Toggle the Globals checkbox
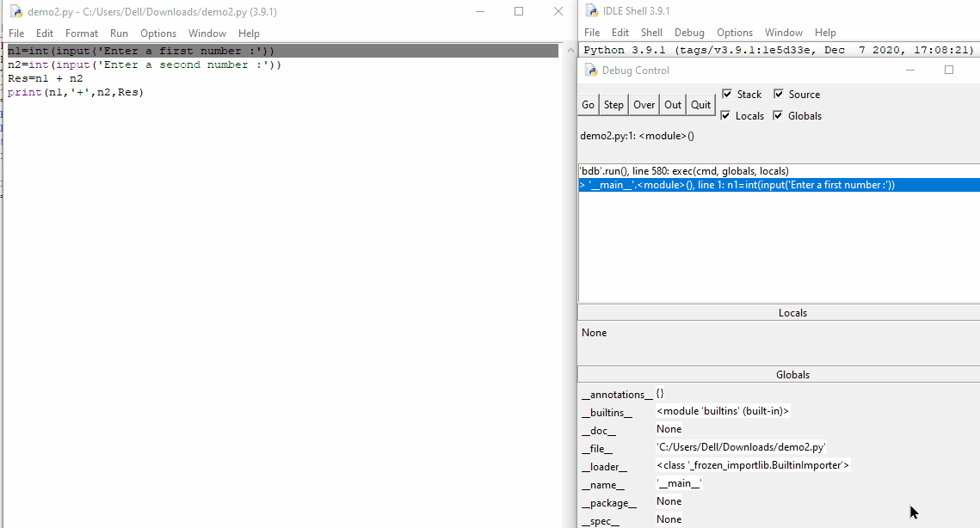Image resolution: width=980 pixels, height=528 pixels. point(779,116)
